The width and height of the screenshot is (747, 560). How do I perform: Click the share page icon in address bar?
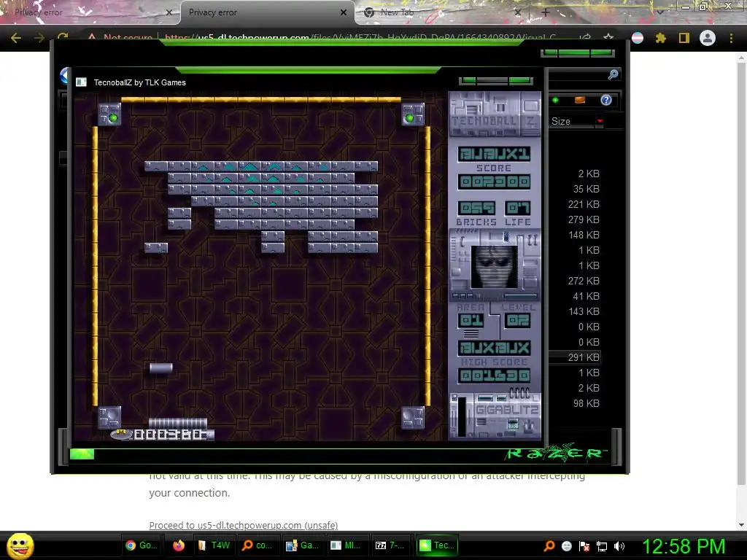pyautogui.click(x=586, y=38)
